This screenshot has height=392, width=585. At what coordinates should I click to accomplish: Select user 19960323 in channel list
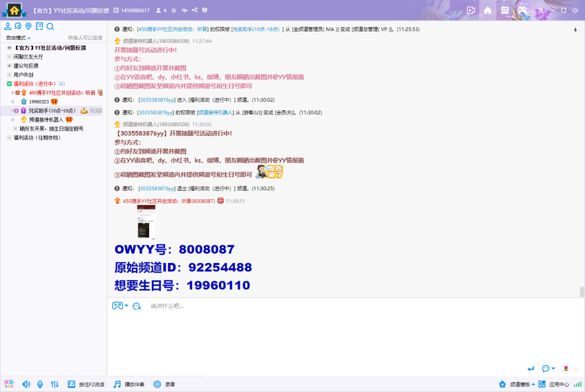click(x=39, y=102)
